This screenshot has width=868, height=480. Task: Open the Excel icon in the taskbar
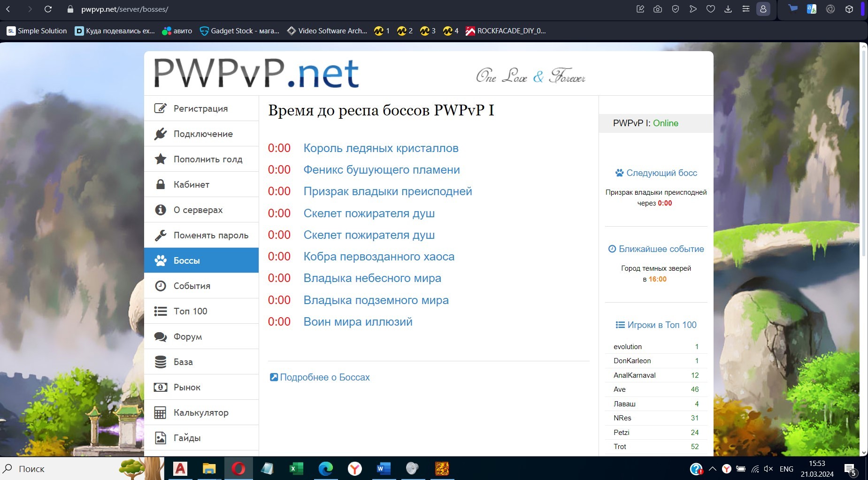point(296,468)
